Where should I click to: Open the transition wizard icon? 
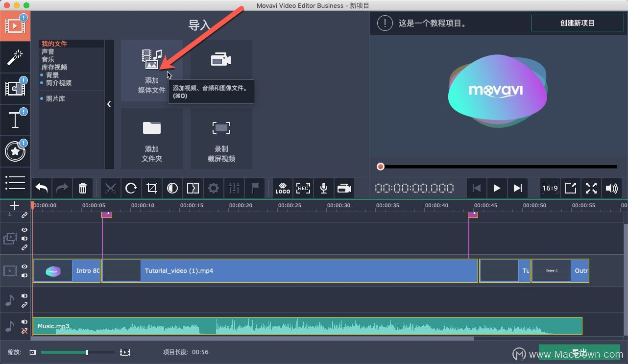point(193,188)
